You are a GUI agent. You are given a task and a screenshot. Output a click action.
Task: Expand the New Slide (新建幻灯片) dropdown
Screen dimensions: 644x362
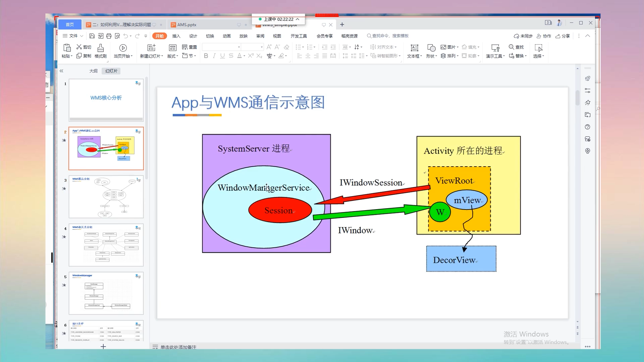pyautogui.click(x=162, y=56)
